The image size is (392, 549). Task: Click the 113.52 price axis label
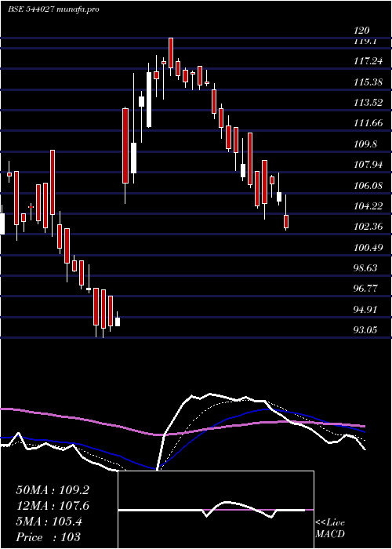click(368, 103)
